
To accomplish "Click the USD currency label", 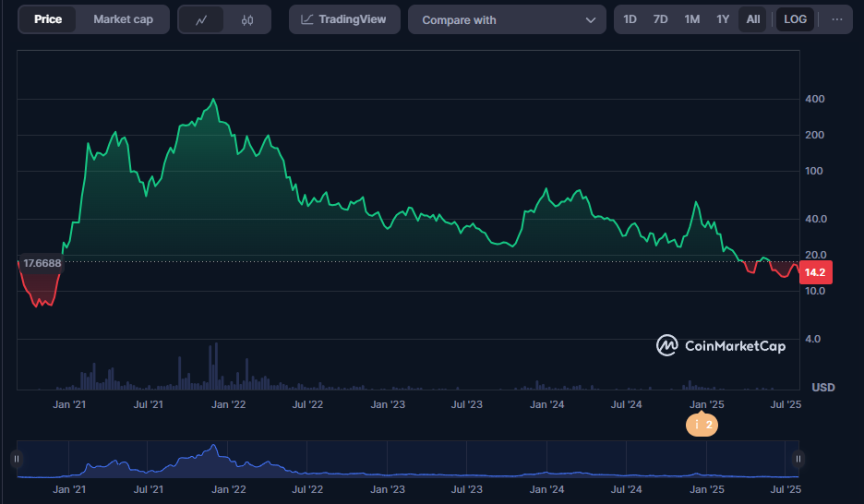I will point(823,387).
